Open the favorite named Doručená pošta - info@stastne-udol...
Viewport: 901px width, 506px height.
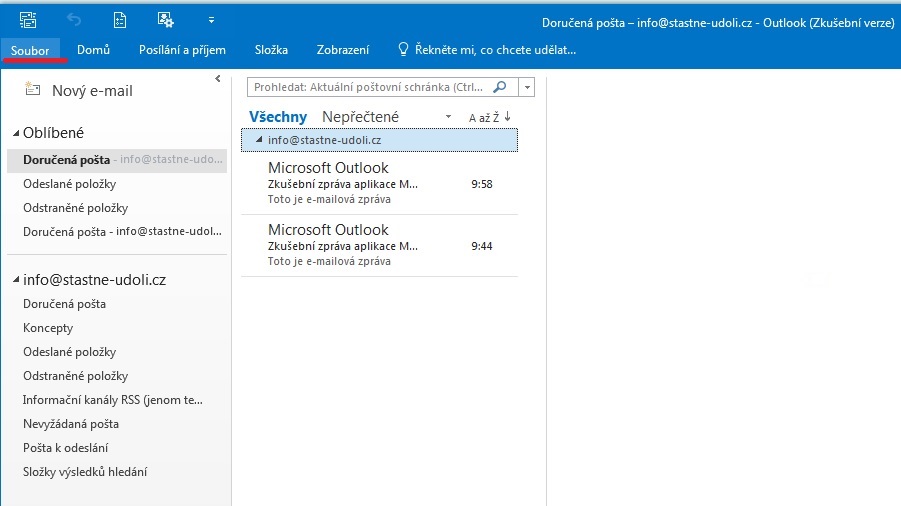coord(122,231)
